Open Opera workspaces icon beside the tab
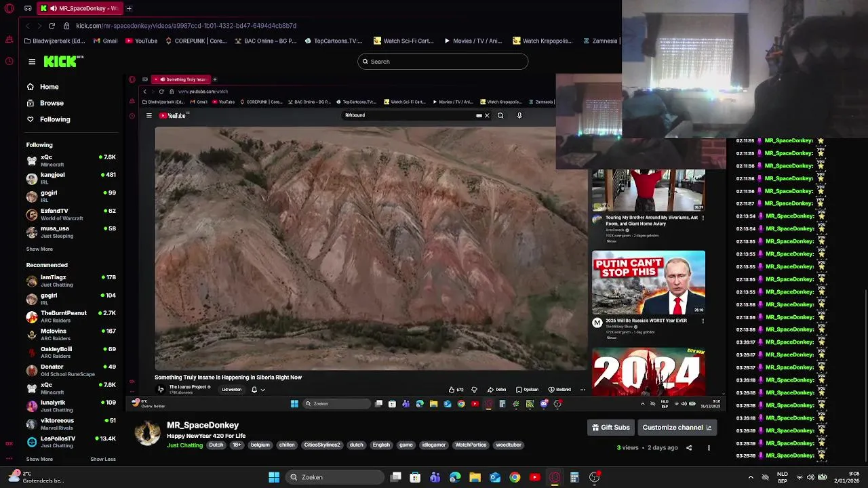Screen dimensions: 868x488 (28, 8)
